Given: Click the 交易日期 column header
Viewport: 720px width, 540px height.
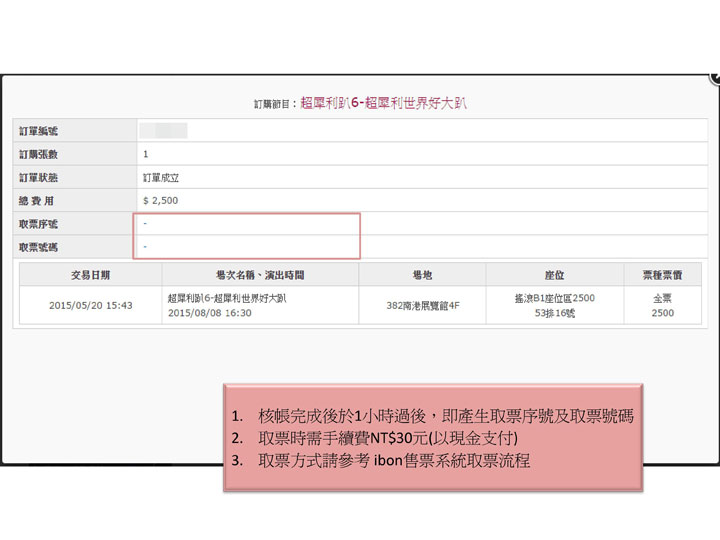Looking at the screenshot, I should [90, 274].
